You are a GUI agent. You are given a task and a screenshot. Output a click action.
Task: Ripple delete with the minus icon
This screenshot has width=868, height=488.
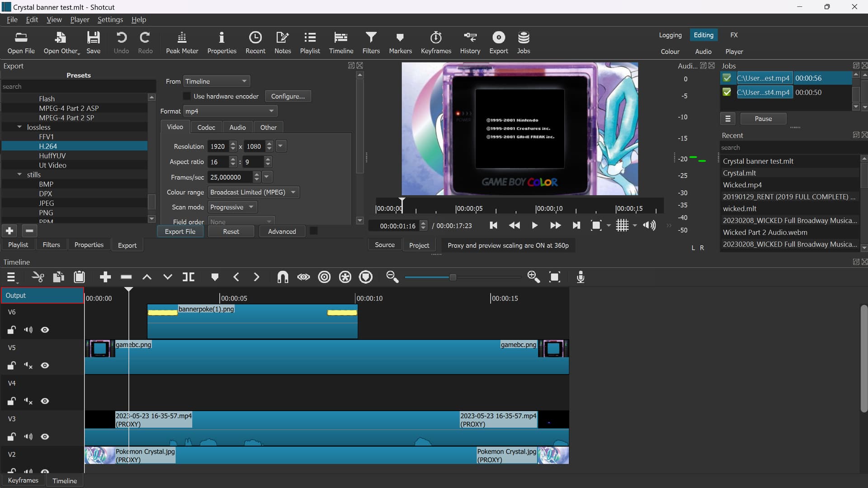[126, 277]
